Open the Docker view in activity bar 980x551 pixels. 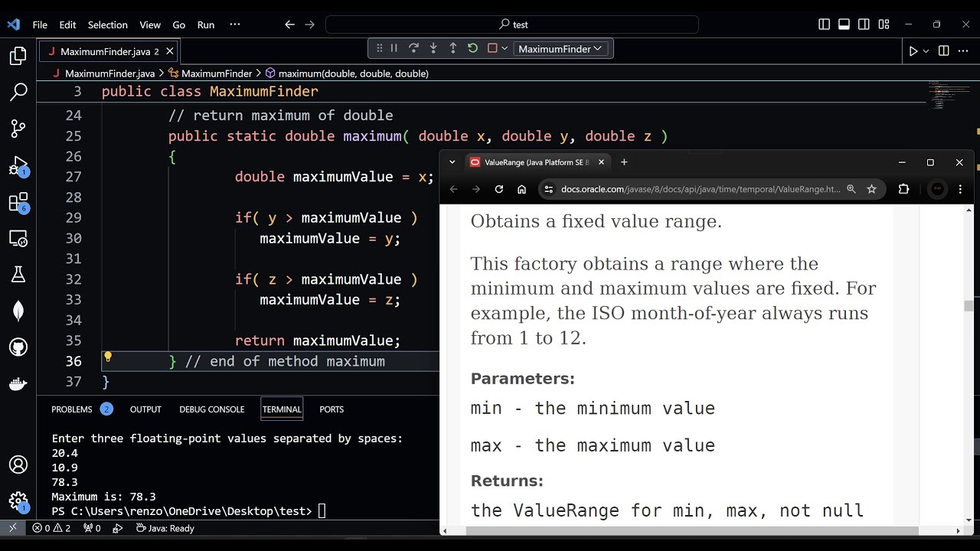(18, 384)
